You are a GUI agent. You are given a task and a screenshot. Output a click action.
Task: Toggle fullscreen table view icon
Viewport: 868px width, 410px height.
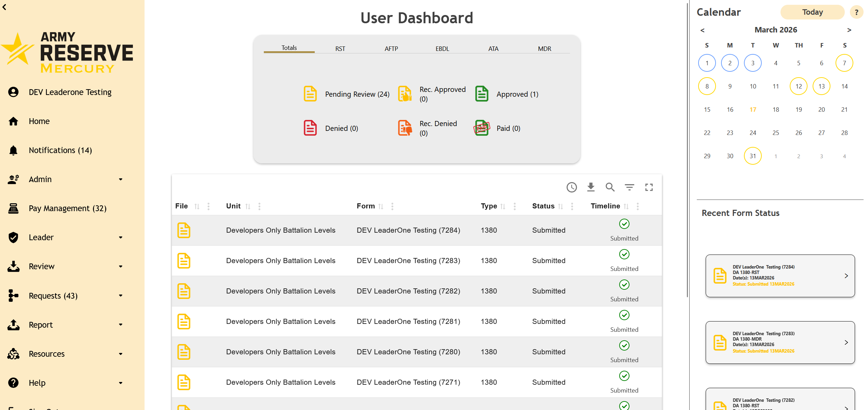pos(649,187)
